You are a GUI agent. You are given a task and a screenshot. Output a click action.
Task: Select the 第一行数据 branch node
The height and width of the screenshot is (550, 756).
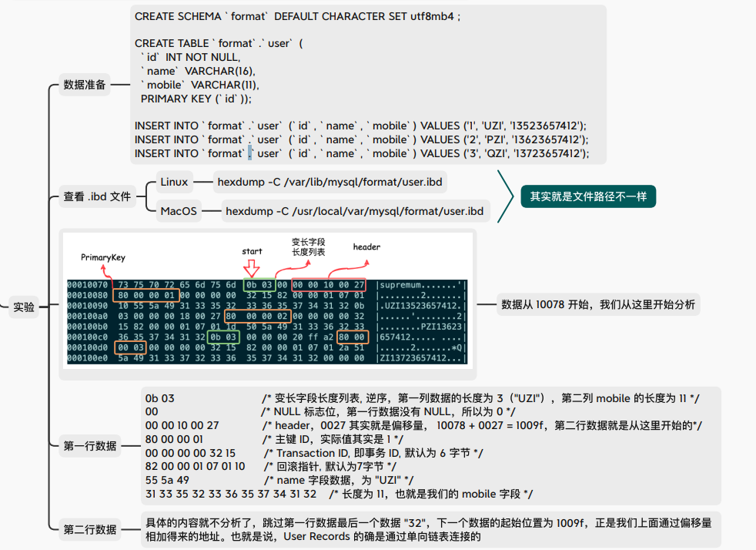(x=90, y=445)
